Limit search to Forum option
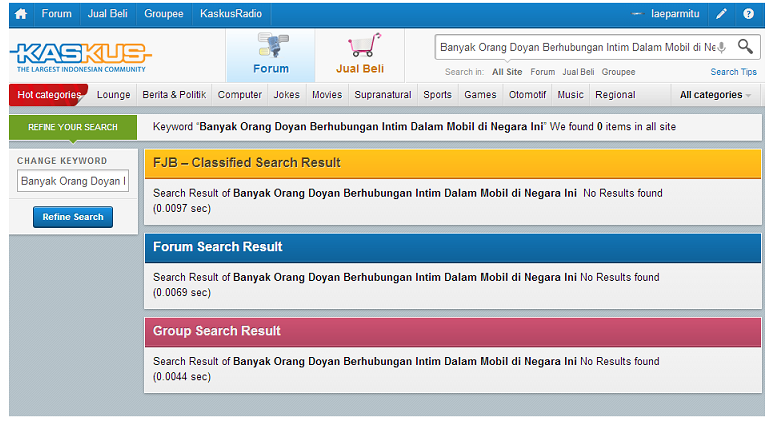775x427 pixels. click(x=543, y=72)
